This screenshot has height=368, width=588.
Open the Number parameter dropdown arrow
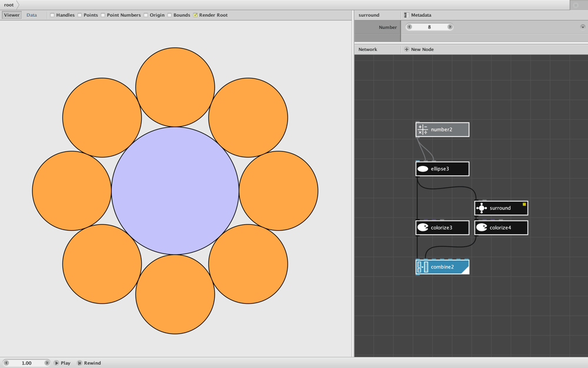tap(583, 27)
